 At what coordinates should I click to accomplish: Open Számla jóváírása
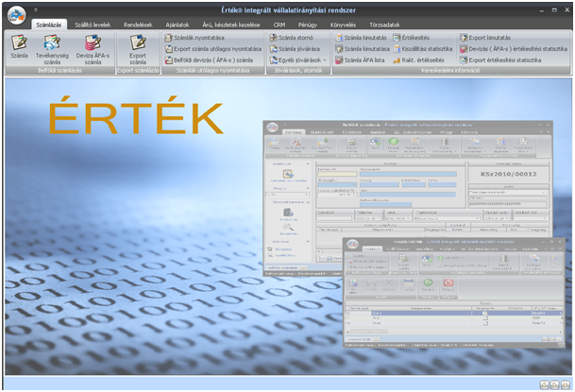point(295,49)
